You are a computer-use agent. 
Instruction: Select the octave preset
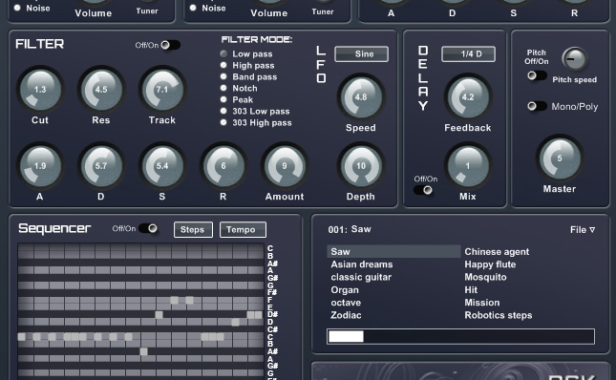tap(346, 303)
